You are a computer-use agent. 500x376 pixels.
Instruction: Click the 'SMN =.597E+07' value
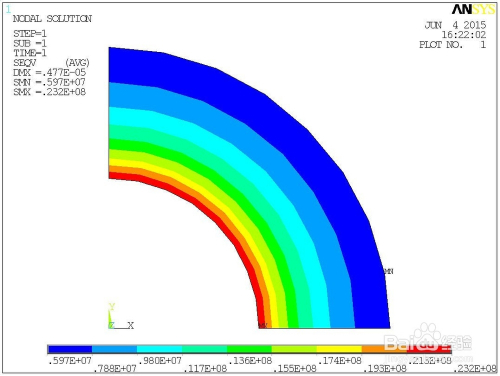[x=49, y=82]
